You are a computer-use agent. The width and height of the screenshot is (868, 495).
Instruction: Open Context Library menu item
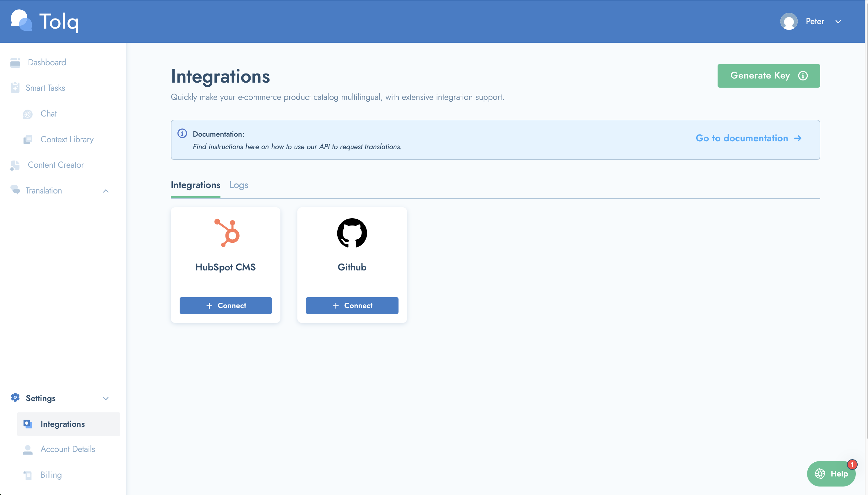(67, 140)
